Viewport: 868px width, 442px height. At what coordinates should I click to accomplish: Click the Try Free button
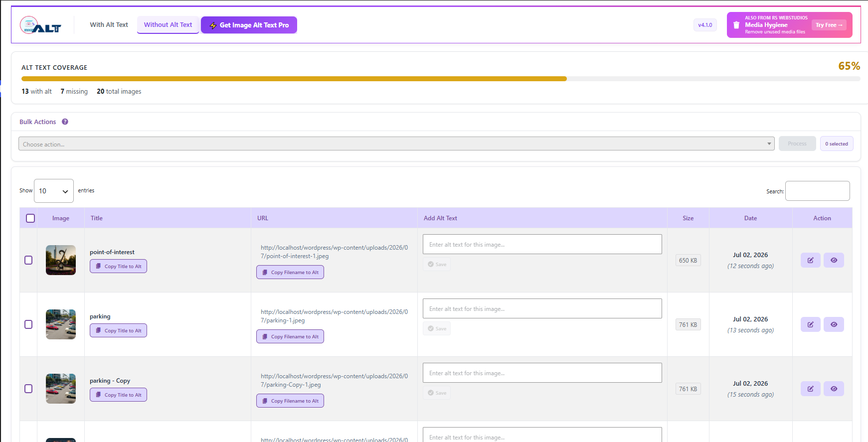(829, 25)
